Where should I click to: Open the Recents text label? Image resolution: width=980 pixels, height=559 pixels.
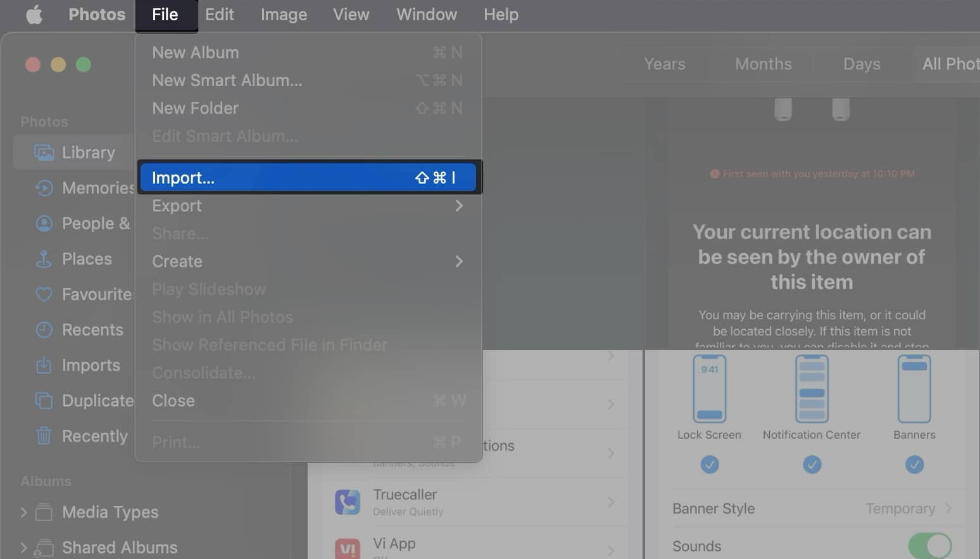92,330
